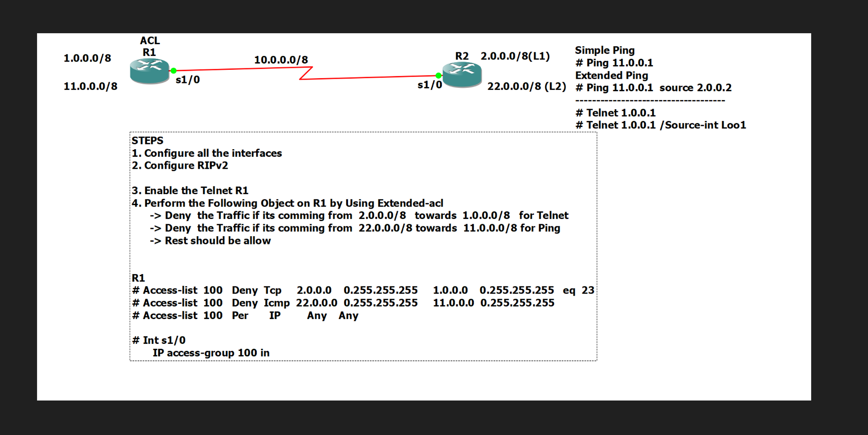The height and width of the screenshot is (435, 868).
Task: Click the STEPS heading in the note
Action: coord(147,140)
